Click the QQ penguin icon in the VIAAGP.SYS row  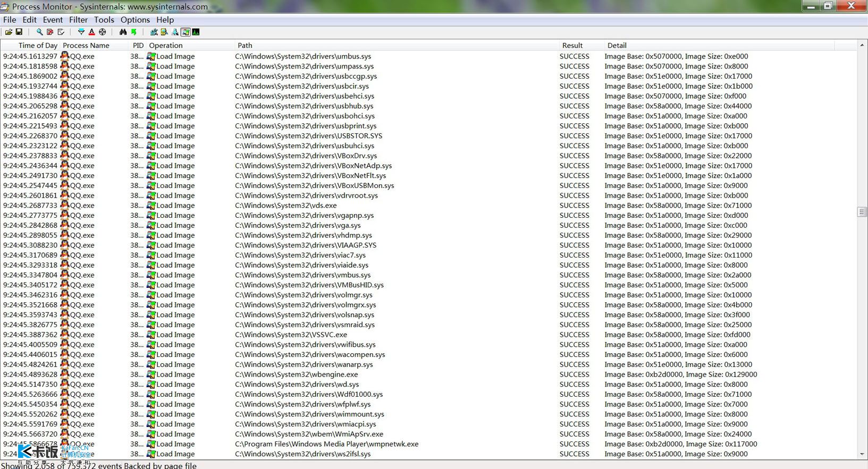[x=65, y=245]
